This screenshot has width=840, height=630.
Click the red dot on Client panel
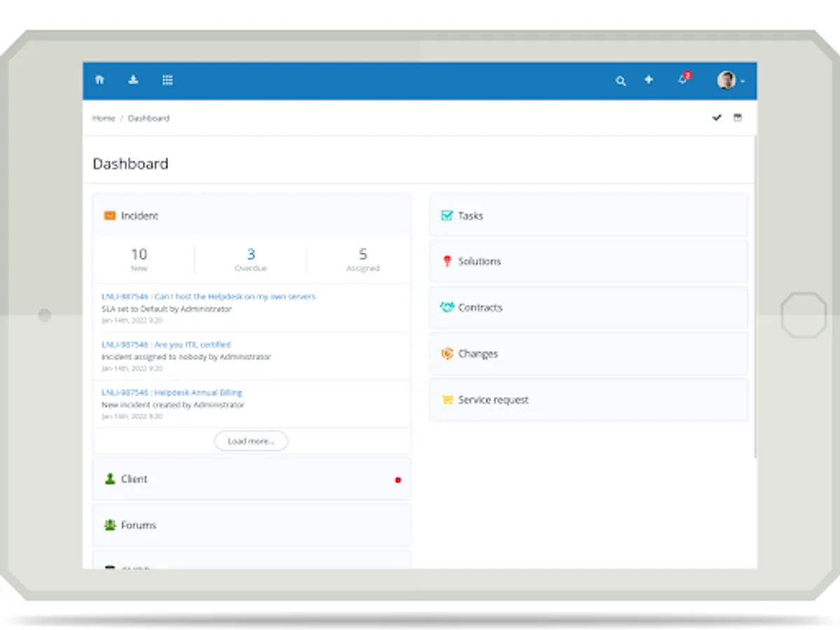pos(398,480)
